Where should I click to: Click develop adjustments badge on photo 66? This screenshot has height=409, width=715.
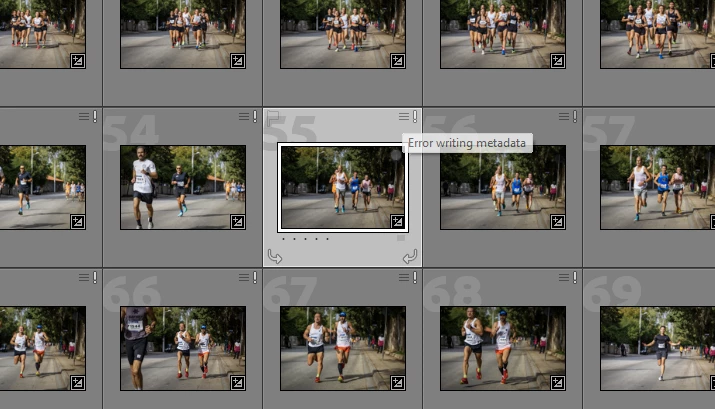[238, 383]
